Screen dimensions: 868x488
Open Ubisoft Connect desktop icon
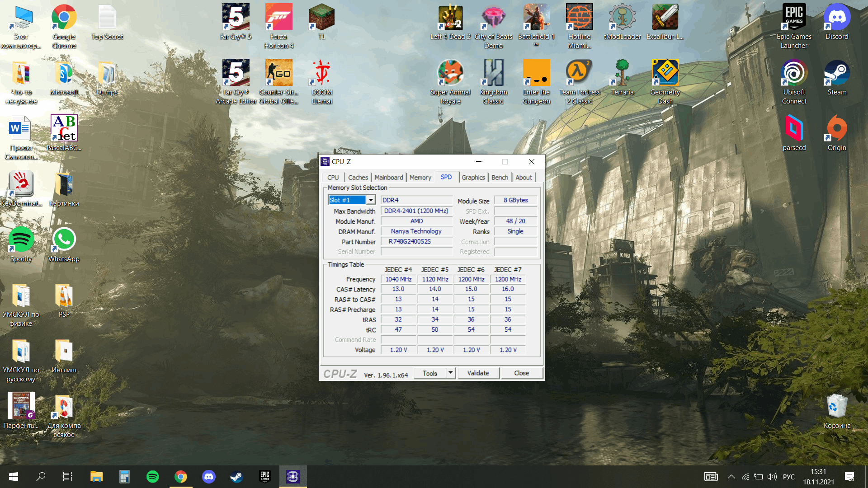[794, 82]
